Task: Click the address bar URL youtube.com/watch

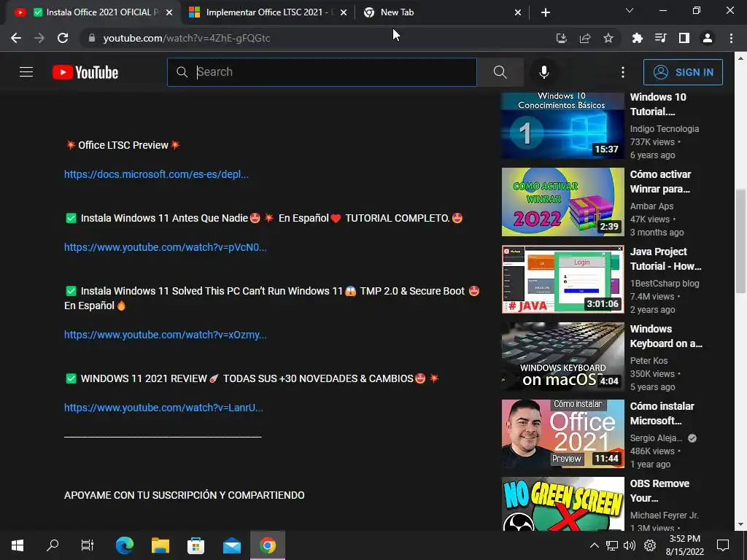Action: click(186, 38)
